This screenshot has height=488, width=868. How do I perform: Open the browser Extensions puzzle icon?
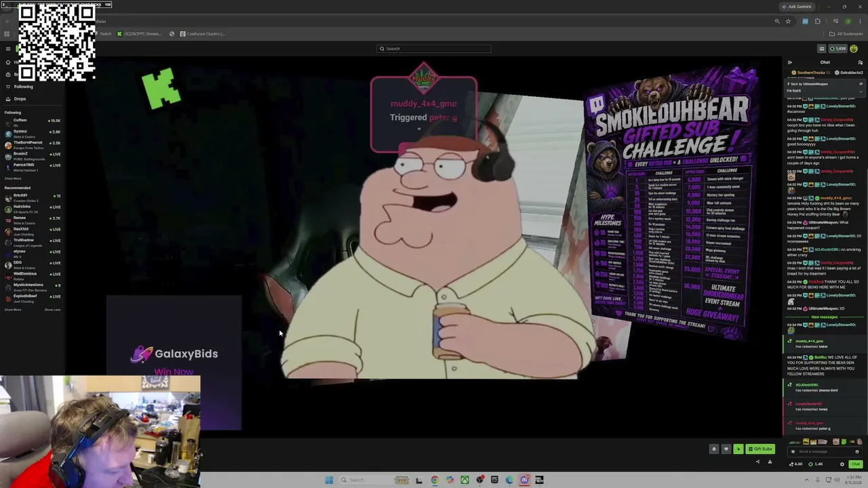(817, 22)
